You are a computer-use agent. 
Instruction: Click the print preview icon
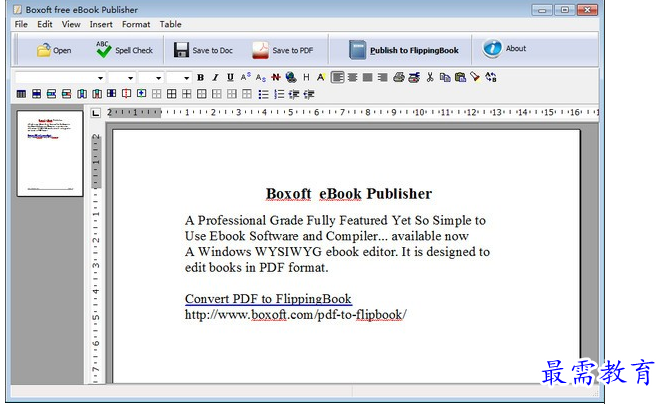414,77
